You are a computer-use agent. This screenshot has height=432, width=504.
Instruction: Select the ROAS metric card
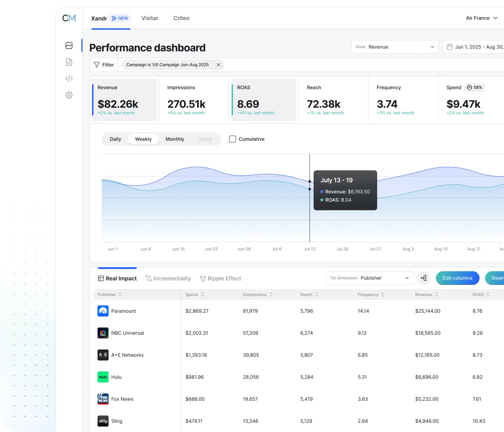click(x=263, y=100)
